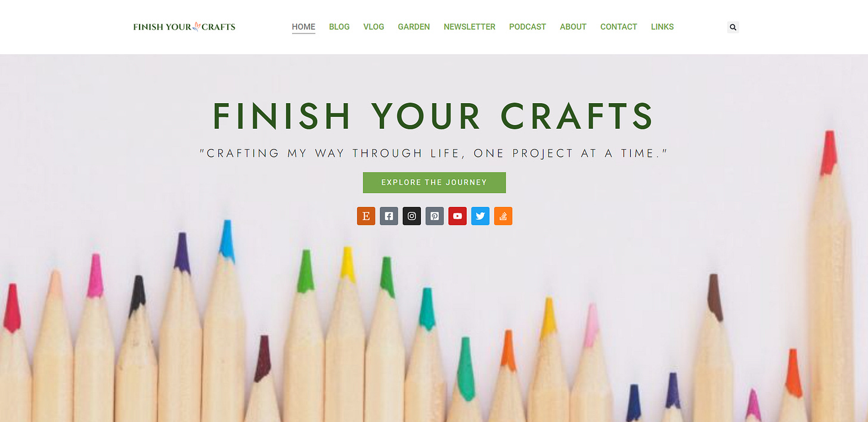Open the Newsletter menu item

coord(469,27)
